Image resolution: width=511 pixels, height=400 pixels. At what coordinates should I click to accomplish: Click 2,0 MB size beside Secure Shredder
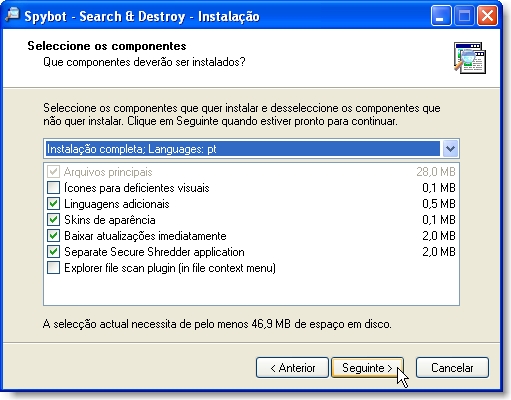[x=439, y=252]
